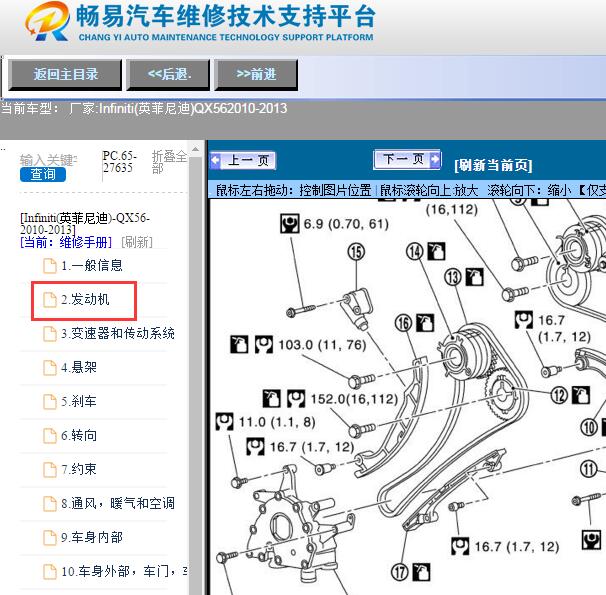This screenshot has height=595, width=606.
Task: Open the 7.约束 tree item
Action: [79, 469]
